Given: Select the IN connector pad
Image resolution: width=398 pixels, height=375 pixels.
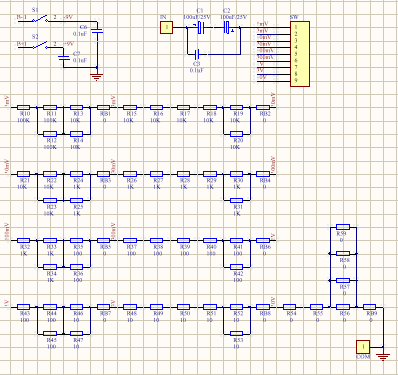Looking at the screenshot, I should 166,27.
